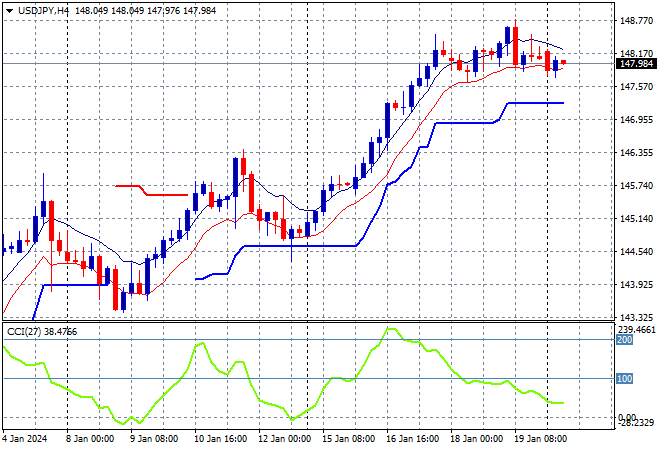The height and width of the screenshot is (450, 660).
Task: Select price scale value 144.540
Action: (636, 252)
